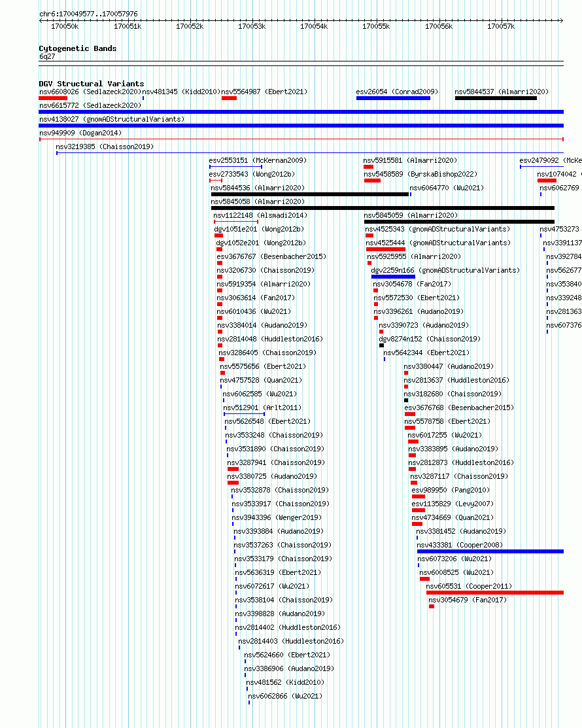The image size is (582, 728).
Task: Click nsv3206730 (Chaisson2019) label
Action: [x=265, y=270]
